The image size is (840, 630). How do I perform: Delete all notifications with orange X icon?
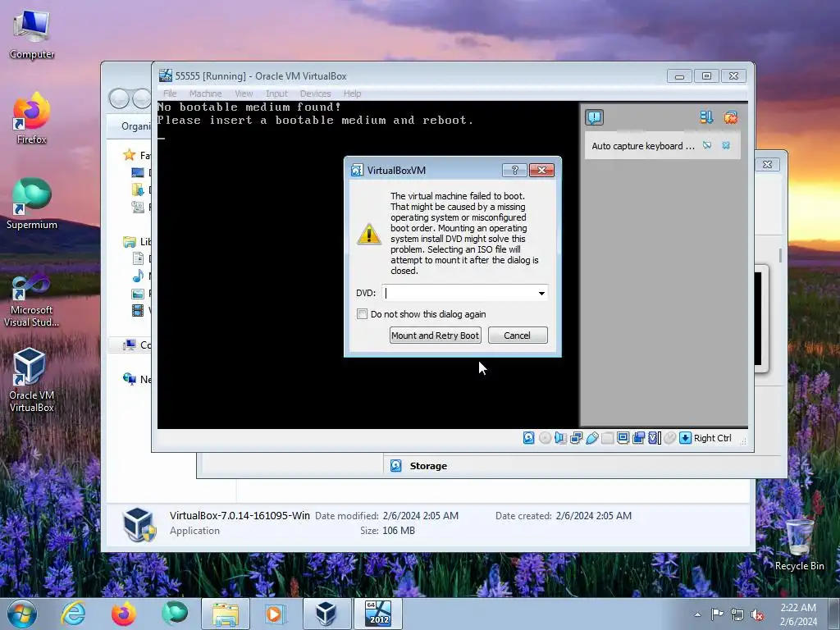(x=730, y=117)
